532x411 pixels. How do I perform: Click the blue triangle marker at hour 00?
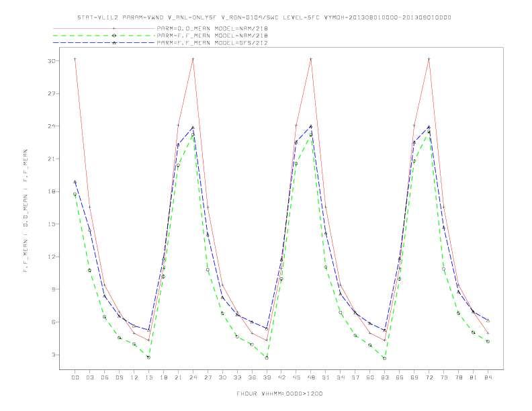pos(75,182)
